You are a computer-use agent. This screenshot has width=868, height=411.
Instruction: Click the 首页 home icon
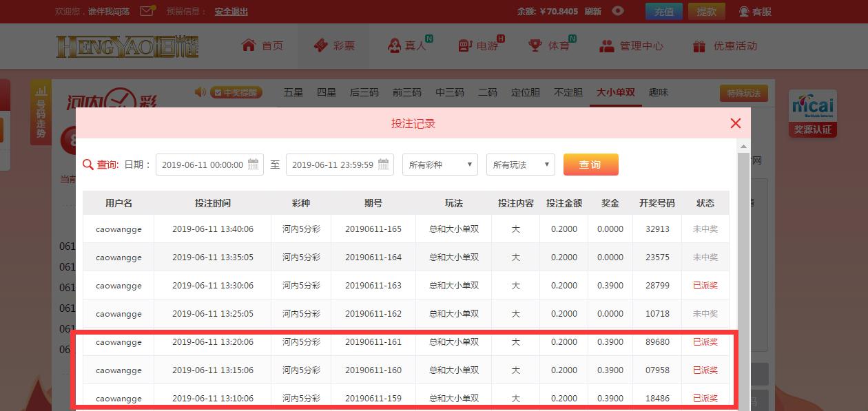tap(249, 45)
